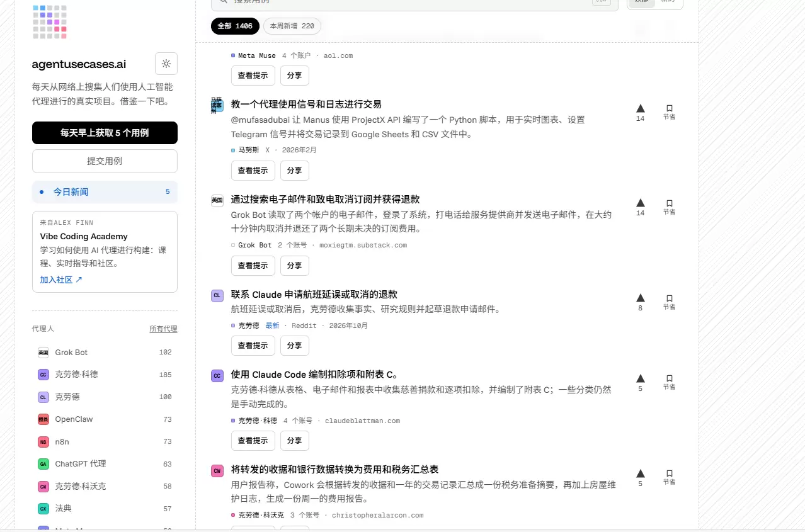Click 查看提示 for the flight refund post
This screenshot has height=532, width=805.
(253, 345)
